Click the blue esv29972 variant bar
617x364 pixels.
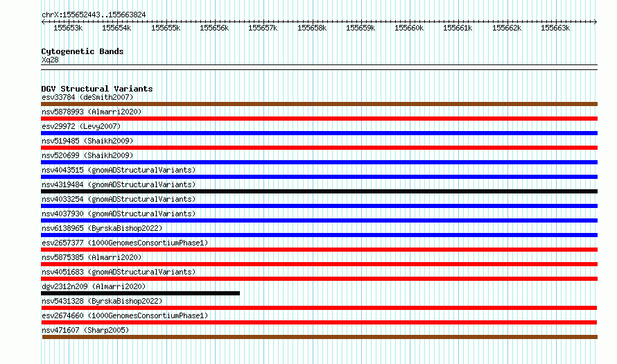319,133
